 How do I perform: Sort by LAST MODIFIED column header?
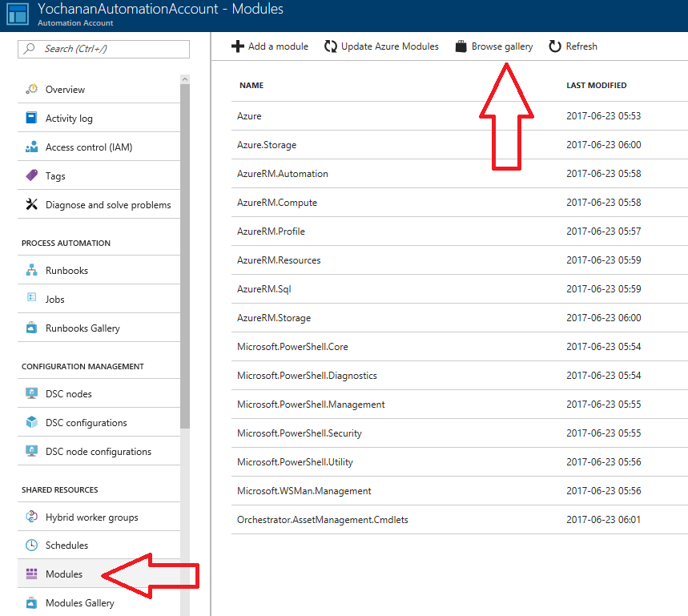coord(597,85)
